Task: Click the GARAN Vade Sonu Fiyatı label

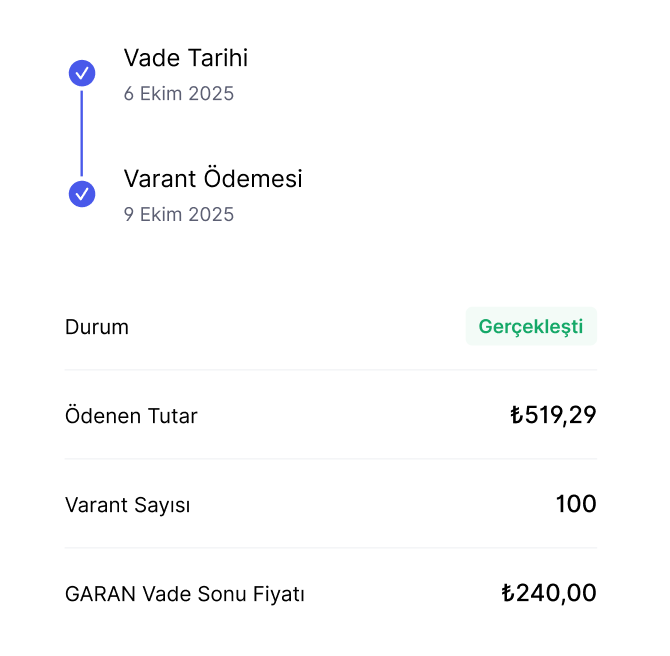Action: [185, 594]
